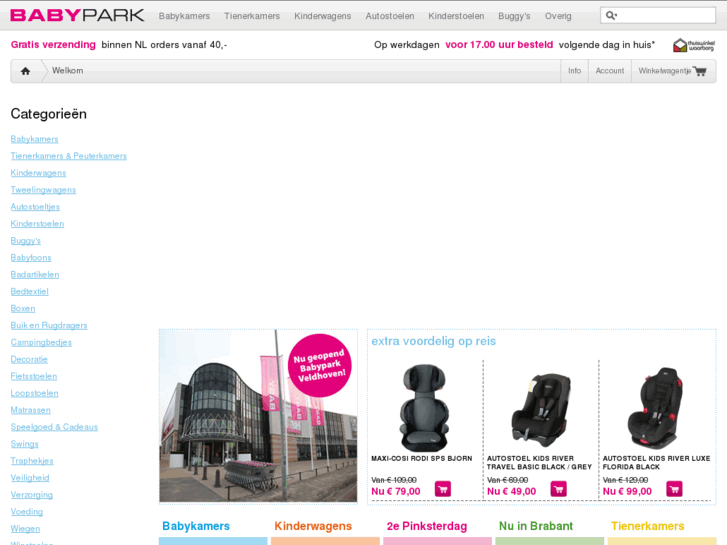Open Autostoeltjes category
The image size is (727, 545).
[35, 207]
